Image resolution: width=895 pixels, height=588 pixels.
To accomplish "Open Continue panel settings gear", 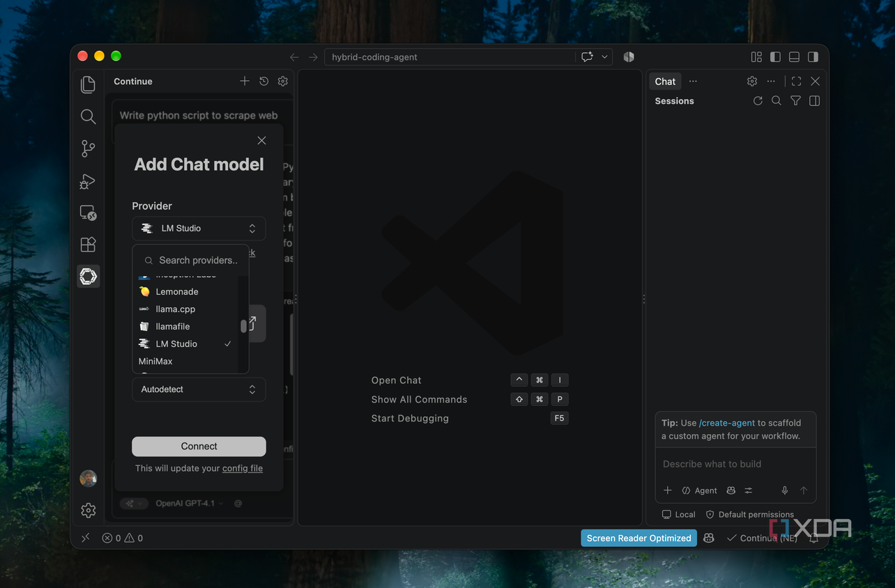I will click(x=282, y=82).
